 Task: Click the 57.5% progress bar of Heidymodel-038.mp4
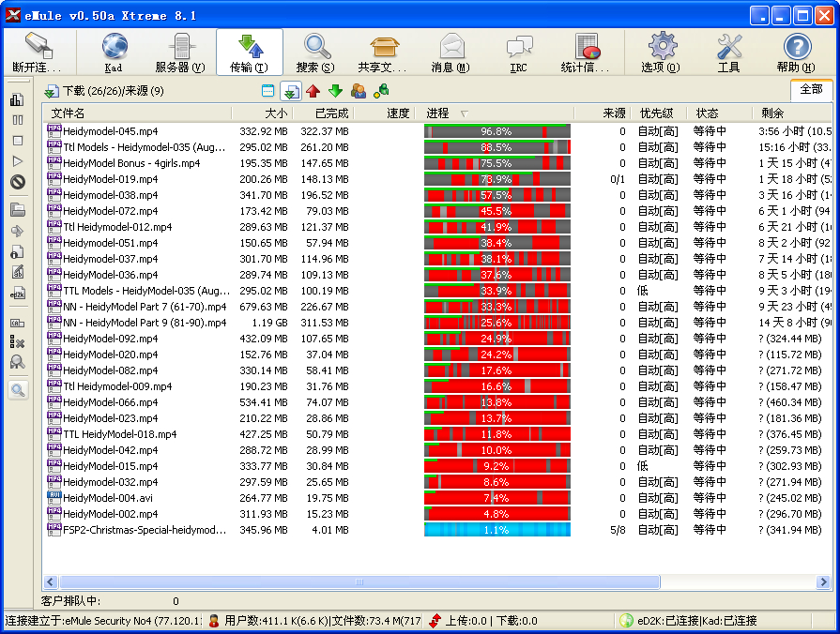click(497, 195)
